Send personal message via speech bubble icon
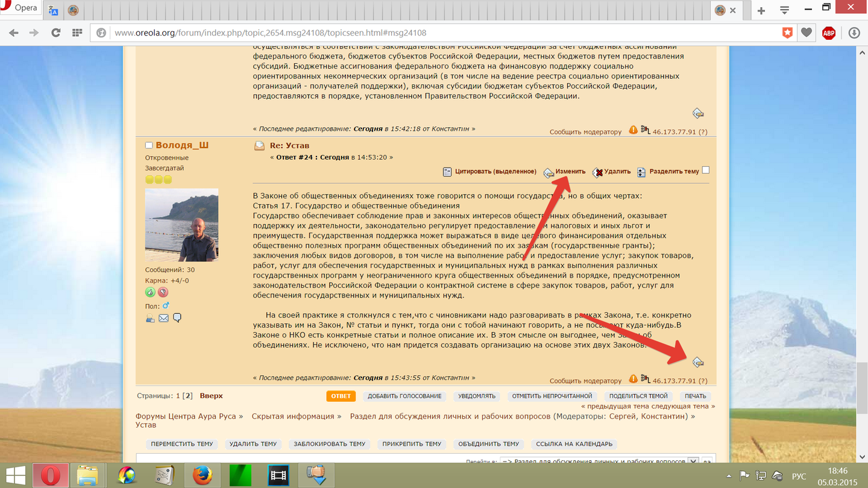This screenshot has height=488, width=868. (x=177, y=318)
